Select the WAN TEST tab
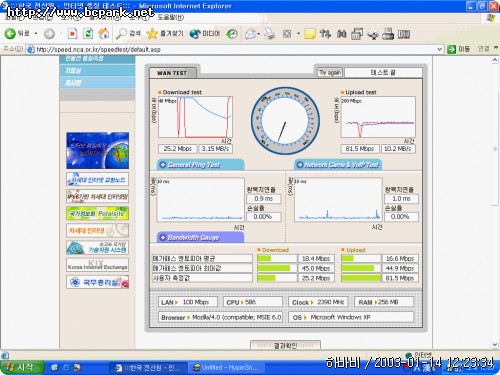The width and height of the screenshot is (500, 375). [x=172, y=73]
